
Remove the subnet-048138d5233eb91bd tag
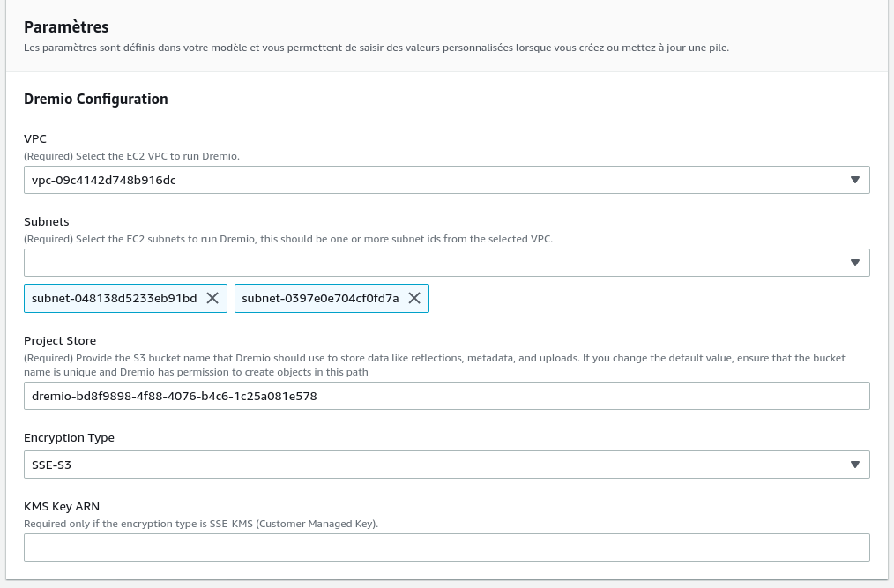[212, 298]
